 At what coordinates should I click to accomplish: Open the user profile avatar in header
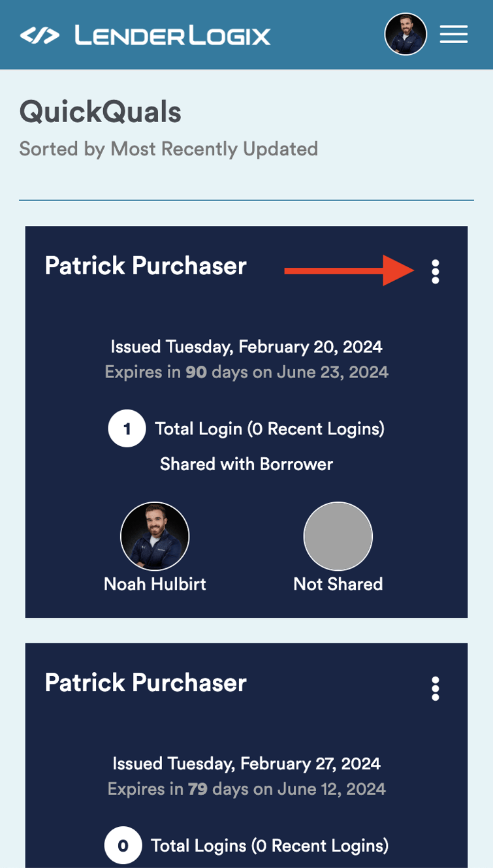pyautogui.click(x=406, y=34)
